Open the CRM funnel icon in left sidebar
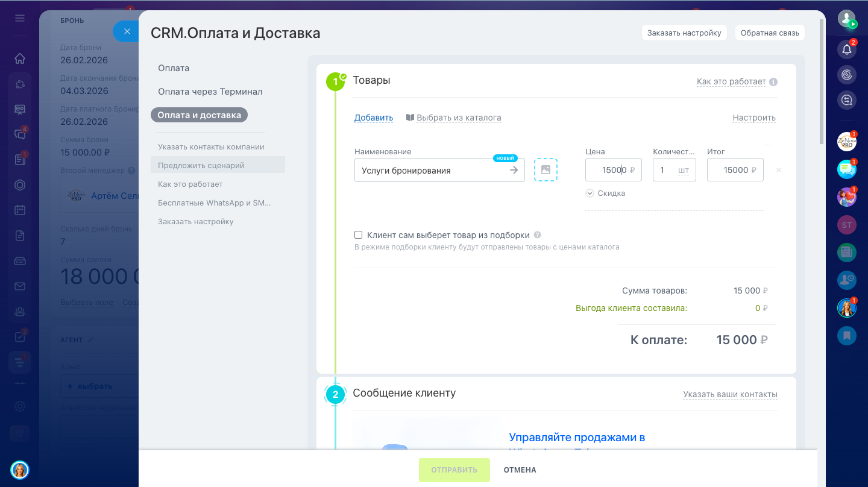Image resolution: width=868 pixels, height=487 pixels. coord(20,362)
